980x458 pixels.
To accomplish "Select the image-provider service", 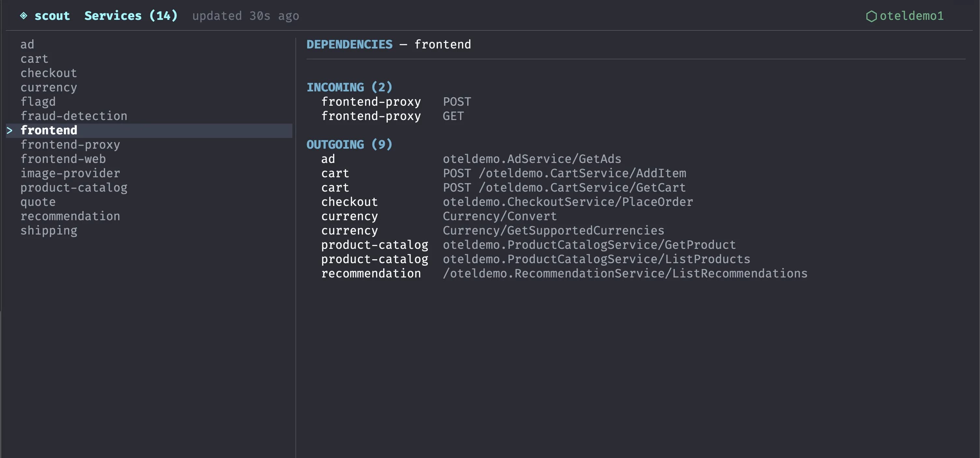I will point(70,173).
